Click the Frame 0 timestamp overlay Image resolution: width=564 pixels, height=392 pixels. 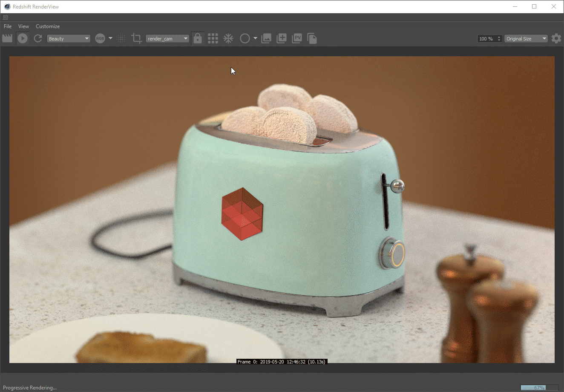click(282, 362)
